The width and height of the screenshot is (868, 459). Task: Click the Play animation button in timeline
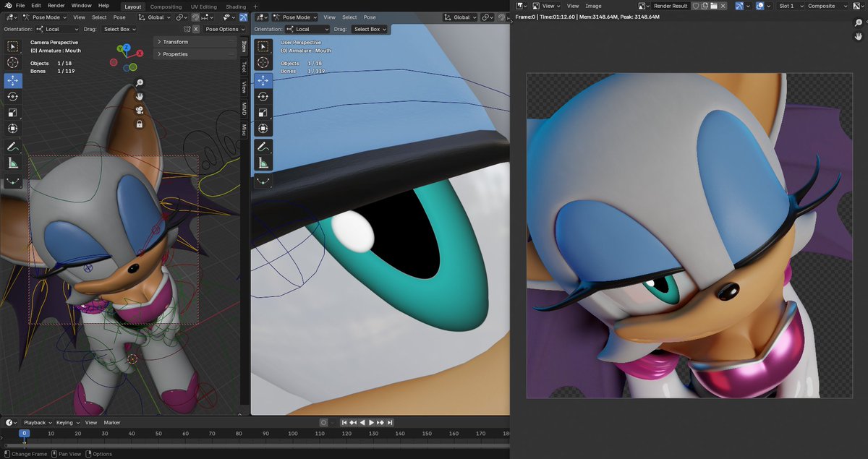click(372, 422)
